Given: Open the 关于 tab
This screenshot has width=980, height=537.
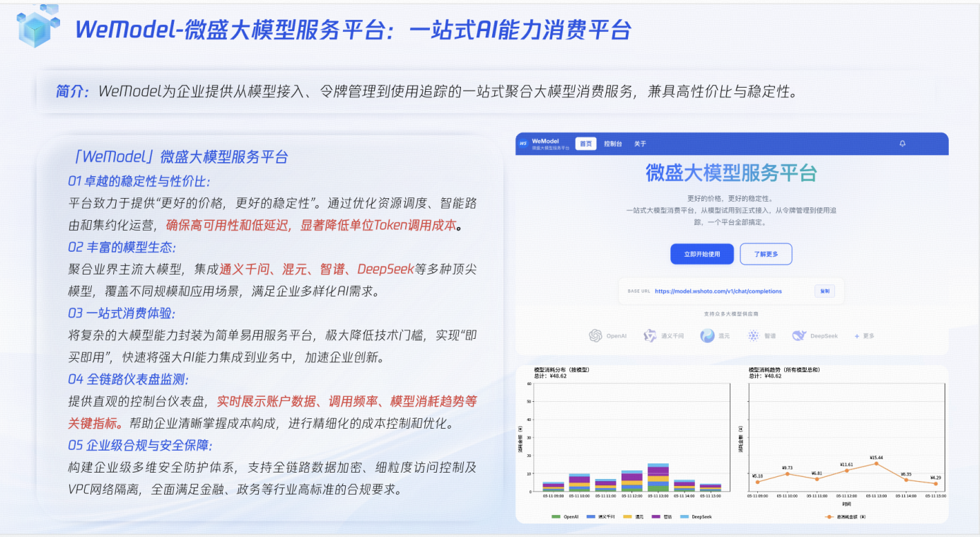Looking at the screenshot, I should (x=640, y=144).
